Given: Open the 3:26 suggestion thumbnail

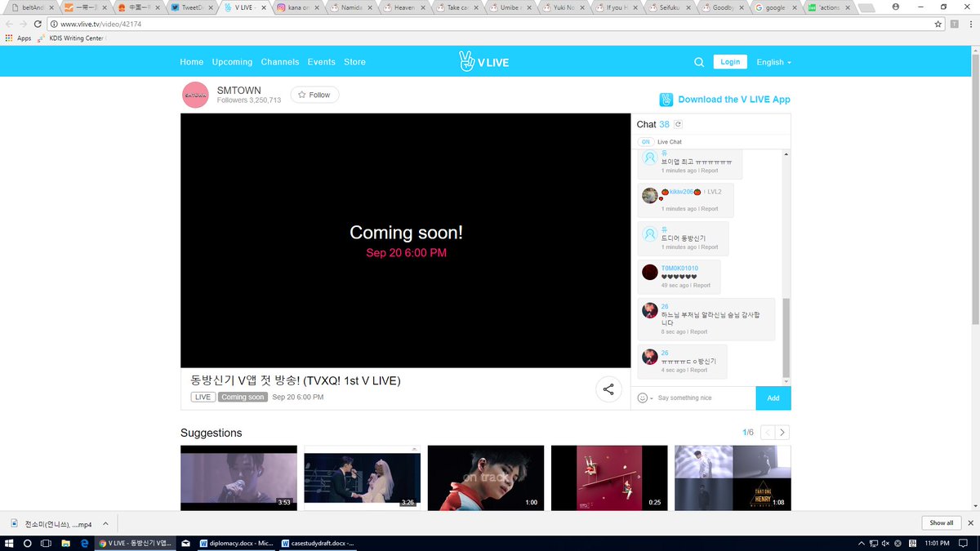Looking at the screenshot, I should 363,478.
